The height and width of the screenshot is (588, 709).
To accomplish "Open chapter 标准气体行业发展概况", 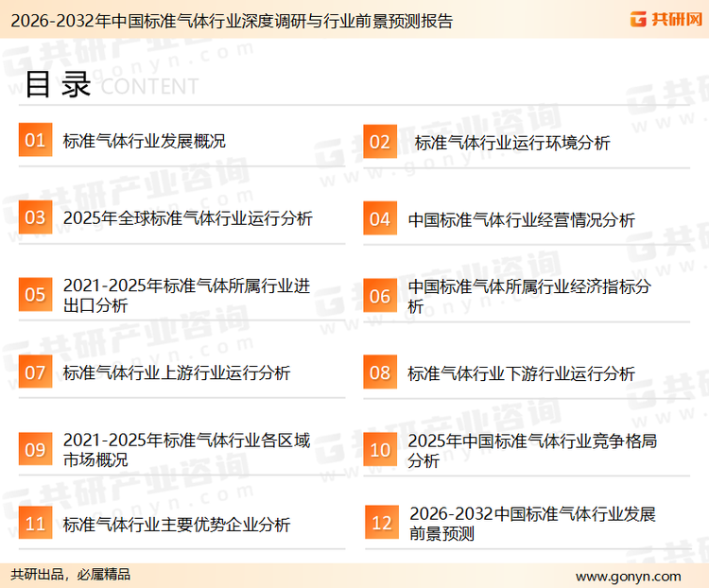I will point(145,142).
